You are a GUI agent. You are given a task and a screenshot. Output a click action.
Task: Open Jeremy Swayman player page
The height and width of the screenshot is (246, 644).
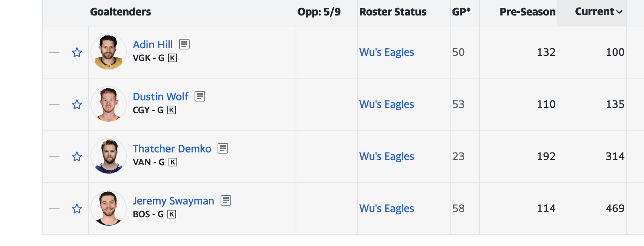coord(173,201)
